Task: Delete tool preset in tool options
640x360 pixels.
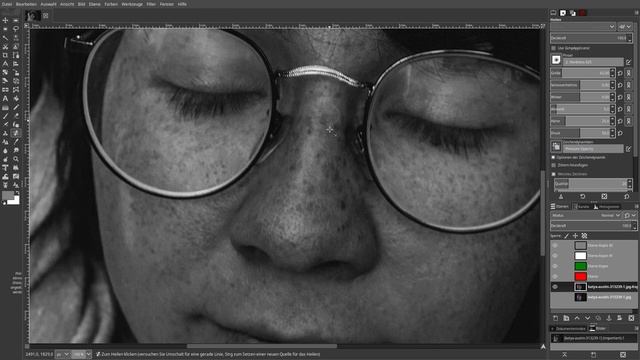Action: point(604,197)
